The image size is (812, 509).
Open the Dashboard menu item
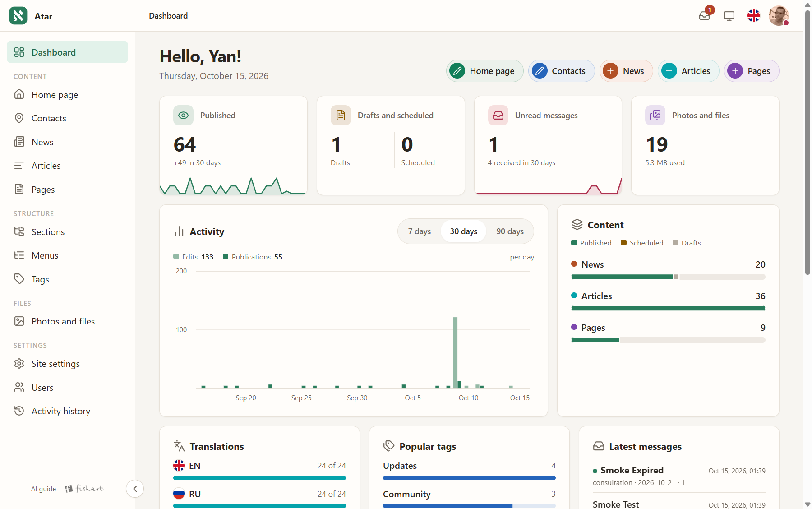pyautogui.click(x=67, y=52)
